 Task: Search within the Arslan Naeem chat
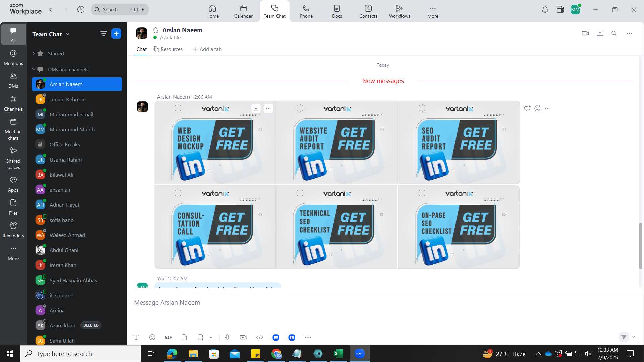[x=614, y=33]
